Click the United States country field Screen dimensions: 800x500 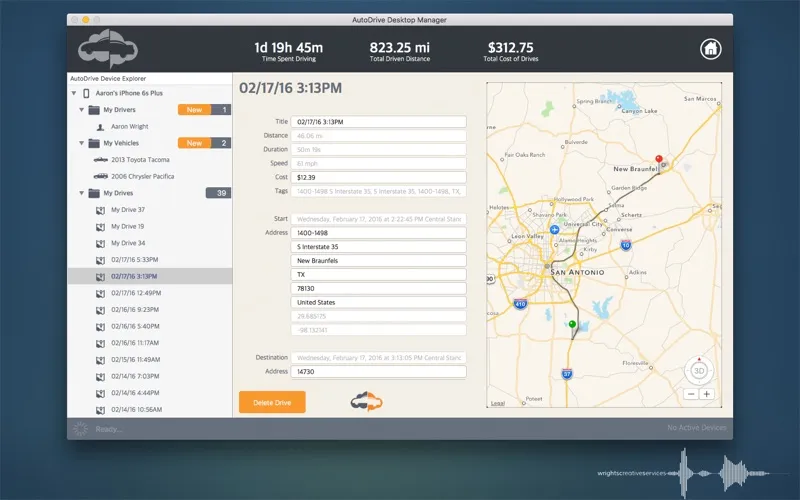379,303
